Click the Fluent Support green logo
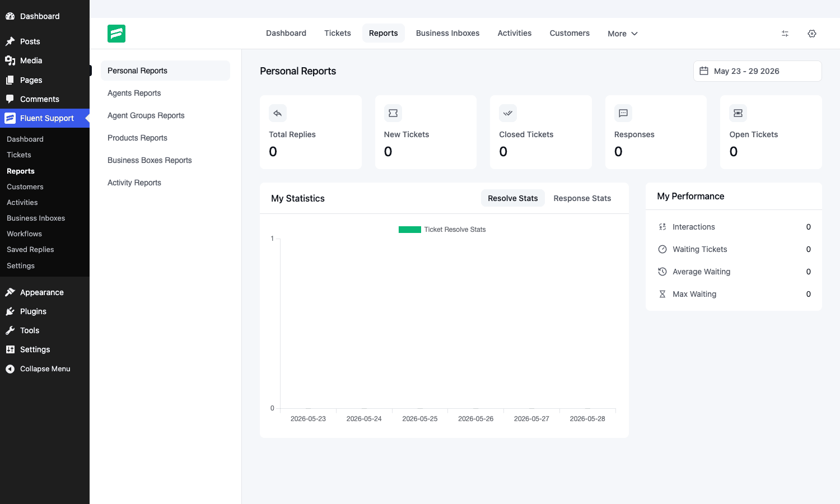 pyautogui.click(x=116, y=34)
